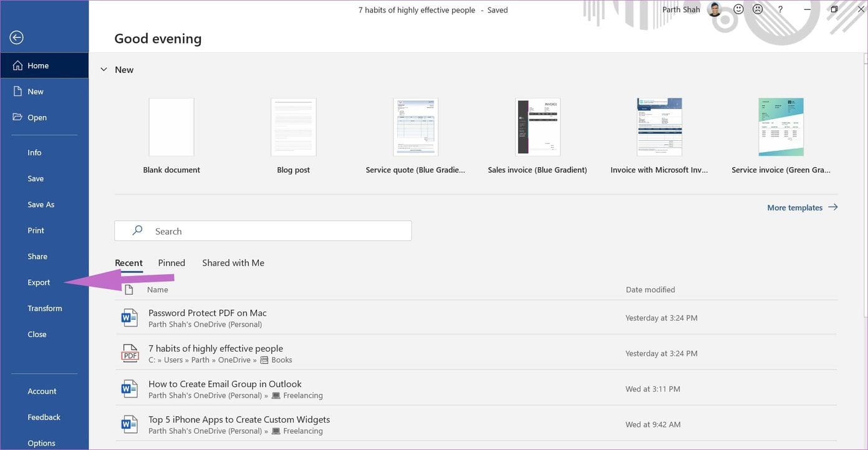
Task: Open the Parth Shah profile picture
Action: [715, 9]
